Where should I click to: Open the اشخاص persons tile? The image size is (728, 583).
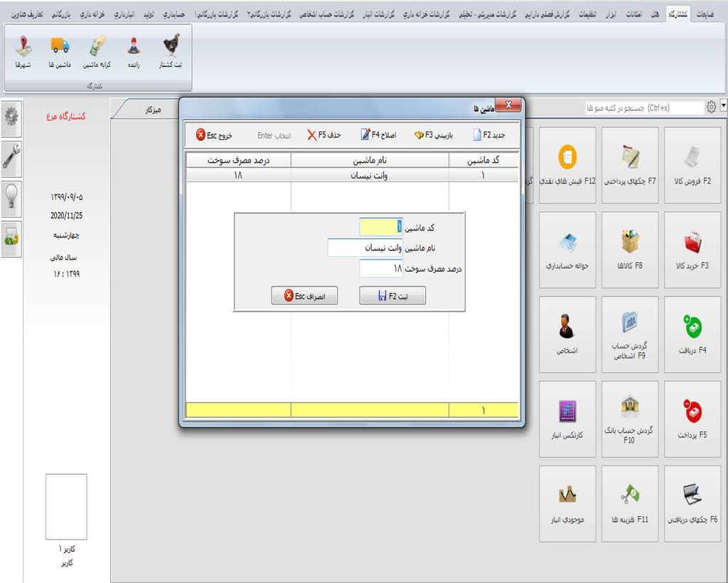click(x=567, y=334)
